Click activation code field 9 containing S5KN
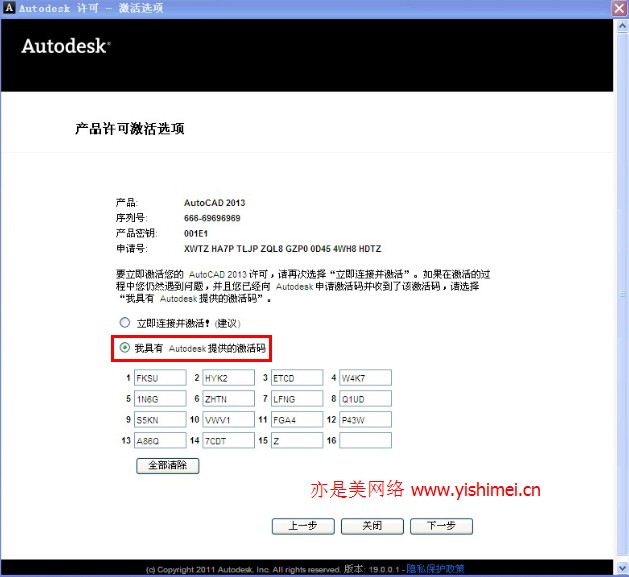 point(160,420)
